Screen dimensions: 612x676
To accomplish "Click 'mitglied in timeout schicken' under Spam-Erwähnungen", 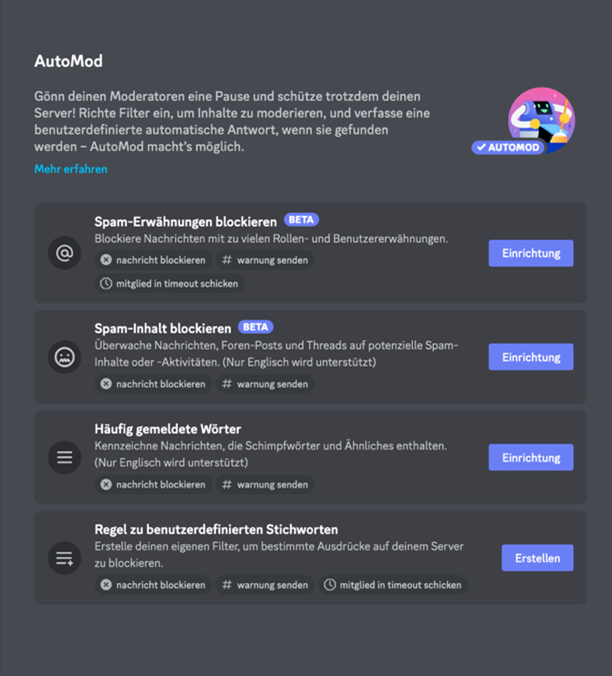I will (169, 284).
